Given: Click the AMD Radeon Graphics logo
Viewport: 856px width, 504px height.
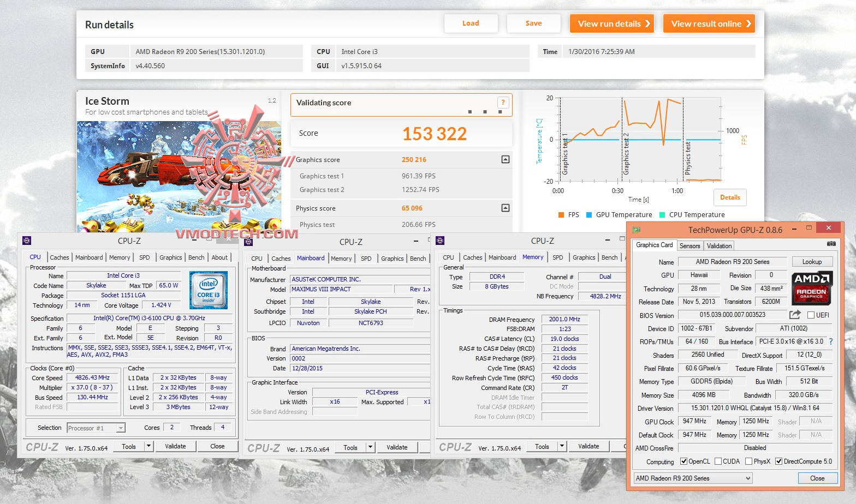Looking at the screenshot, I should [812, 288].
